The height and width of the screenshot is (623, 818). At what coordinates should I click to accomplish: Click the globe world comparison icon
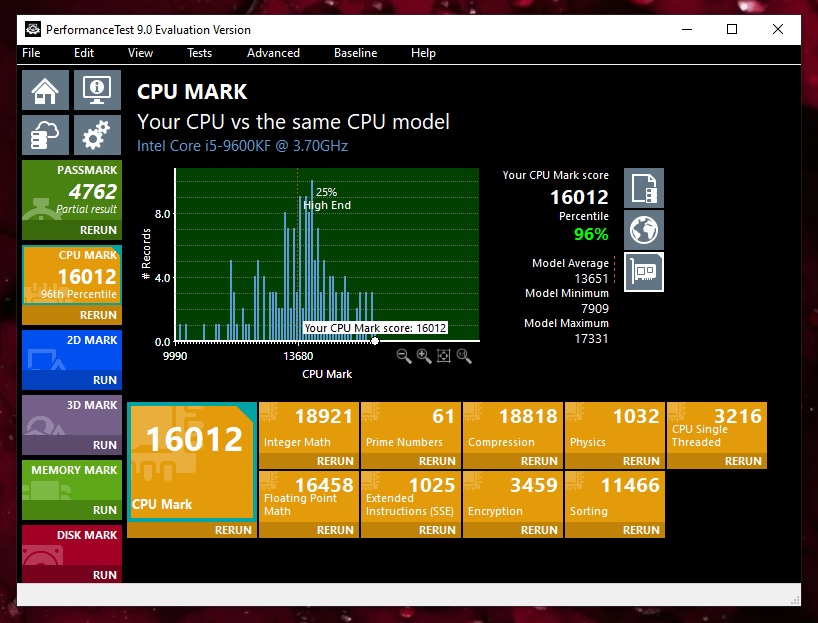(644, 230)
